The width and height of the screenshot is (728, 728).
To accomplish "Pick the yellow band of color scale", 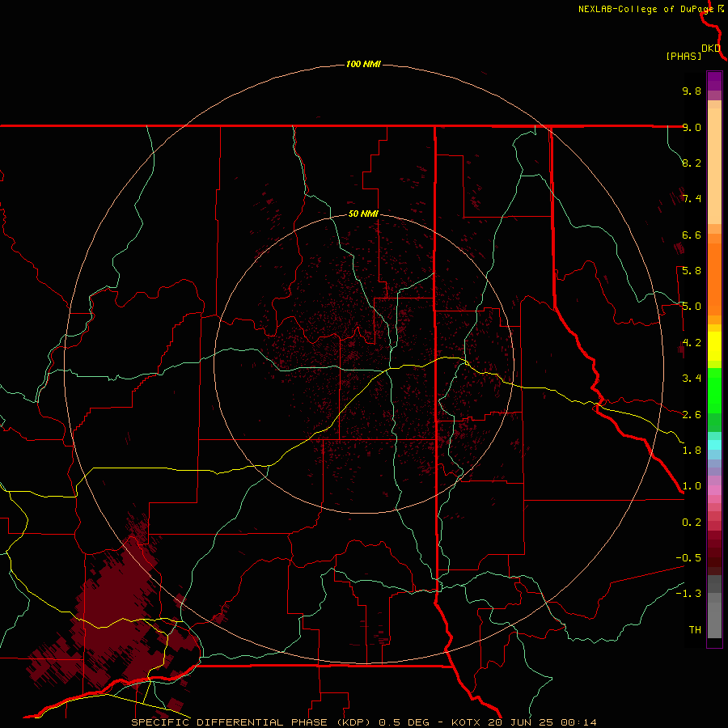I will pyautogui.click(x=714, y=346).
